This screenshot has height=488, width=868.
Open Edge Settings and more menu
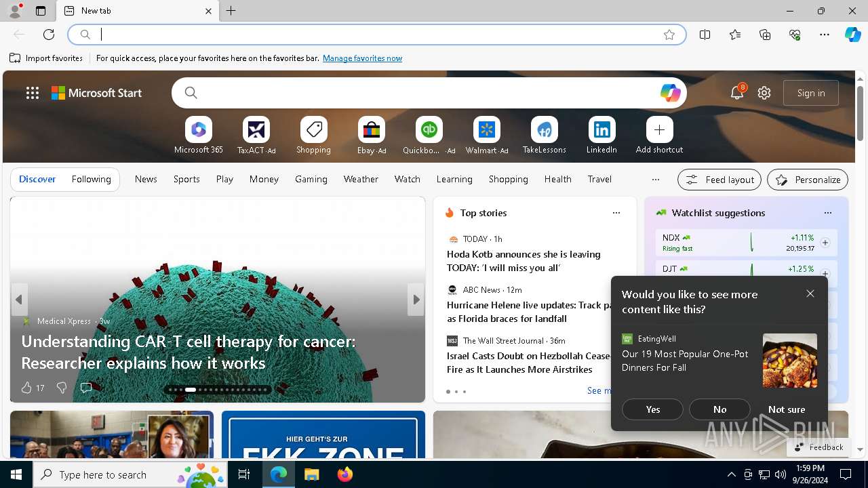[x=825, y=35]
